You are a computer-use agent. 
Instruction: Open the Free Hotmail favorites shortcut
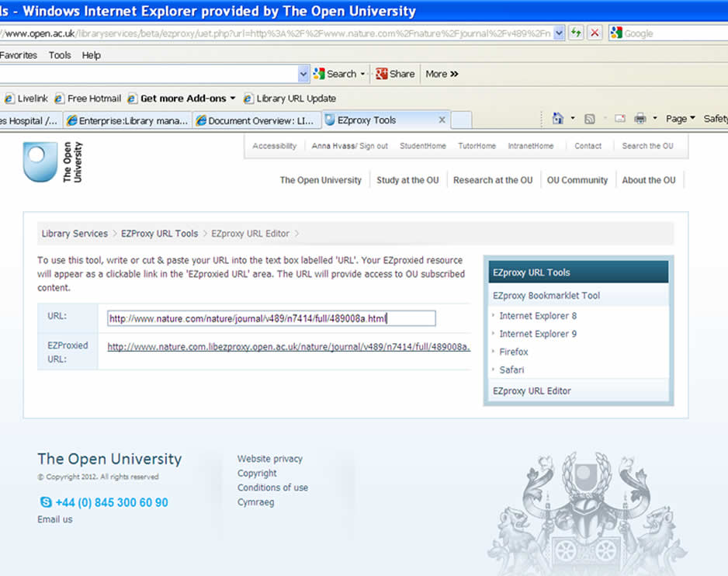(88, 99)
